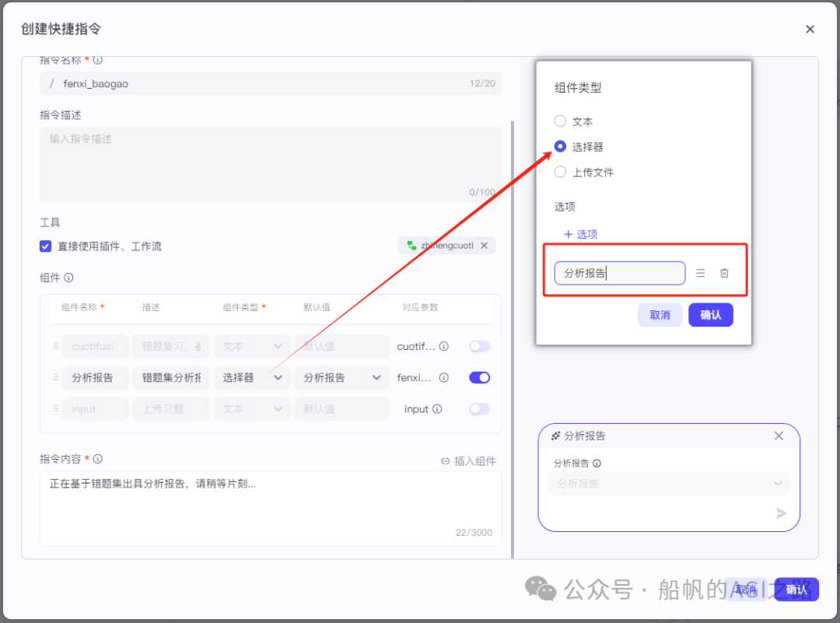840x623 pixels.
Task: Click reorder handle icon of 分析报告 option
Action: (x=700, y=273)
